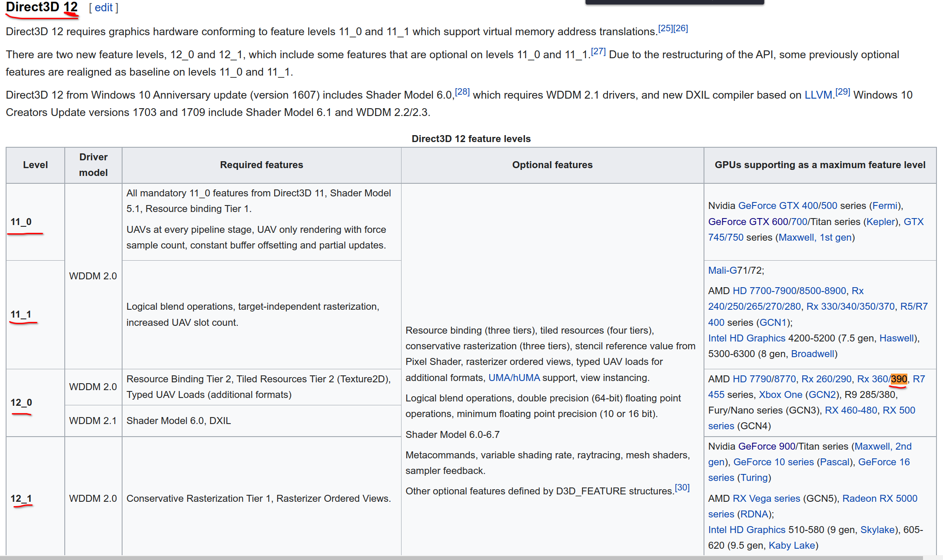Click the Shader Model 6.0, DXIL cell

coord(262,421)
